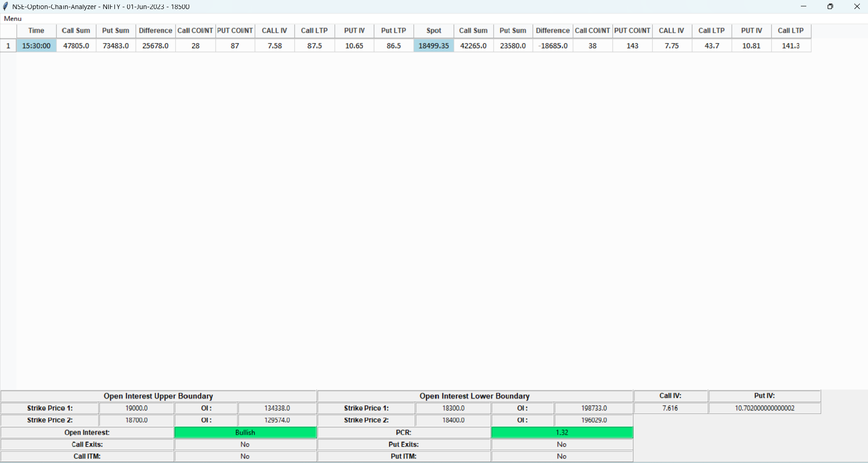The width and height of the screenshot is (868, 463).
Task: Select the Call Sum column header
Action: 75,30
